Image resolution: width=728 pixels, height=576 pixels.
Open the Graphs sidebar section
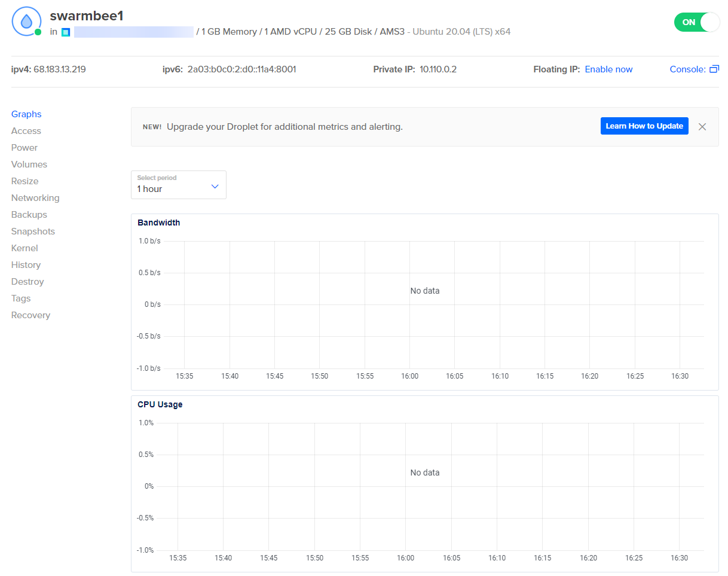pyautogui.click(x=26, y=114)
